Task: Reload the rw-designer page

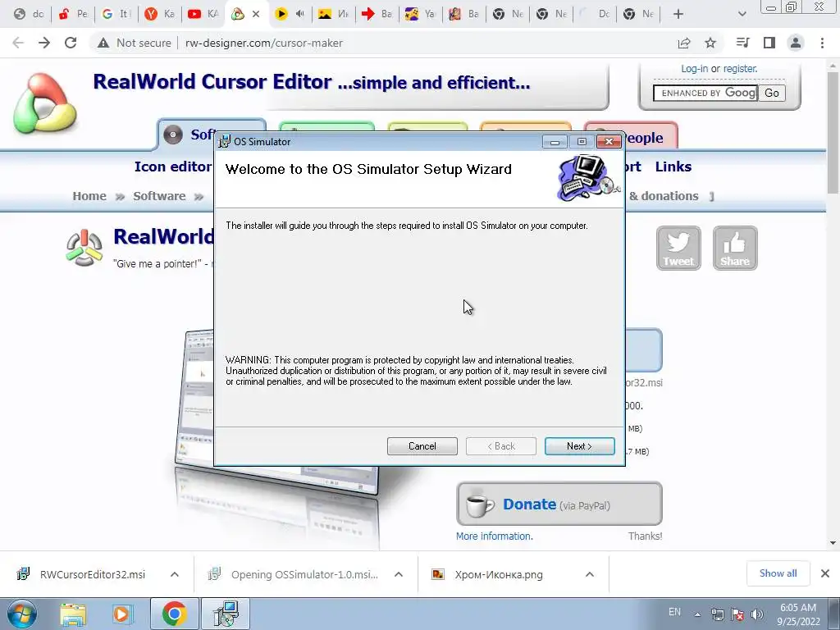Action: tap(71, 43)
